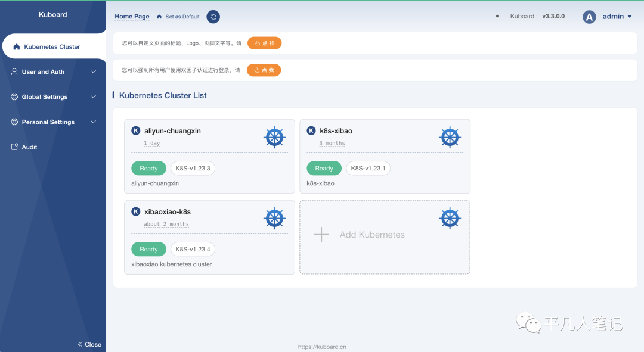This screenshot has height=352, width=644.
Task: Click the Kubernetes wheel icon on xibaoxiao-k8s card
Action: tap(274, 218)
